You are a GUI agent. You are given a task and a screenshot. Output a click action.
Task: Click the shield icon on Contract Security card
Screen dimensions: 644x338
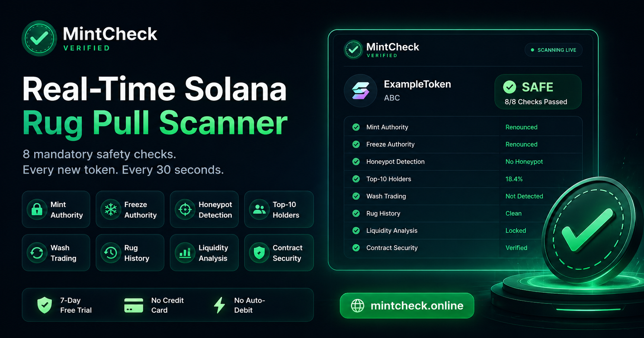coord(259,253)
